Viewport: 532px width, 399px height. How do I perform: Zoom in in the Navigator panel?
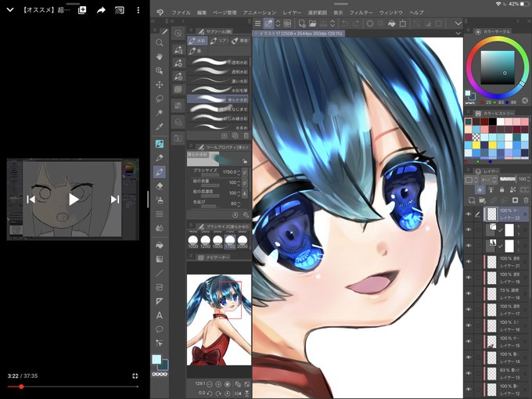coord(218,384)
